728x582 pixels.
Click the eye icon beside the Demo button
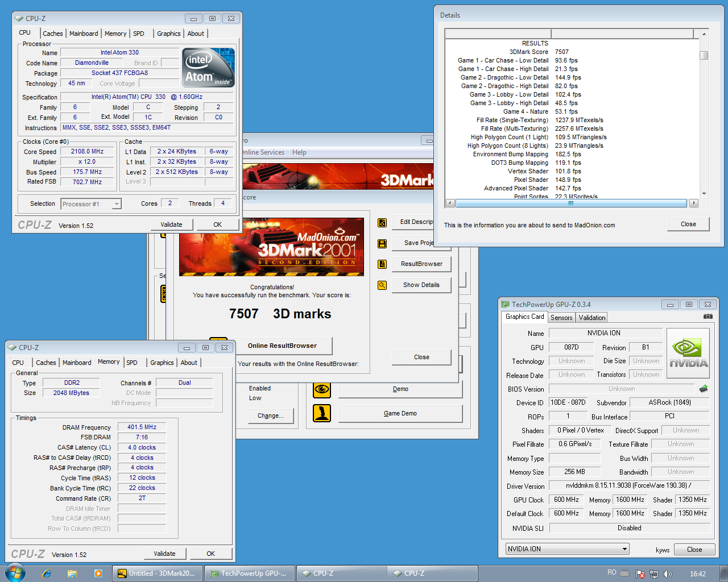[x=322, y=389]
